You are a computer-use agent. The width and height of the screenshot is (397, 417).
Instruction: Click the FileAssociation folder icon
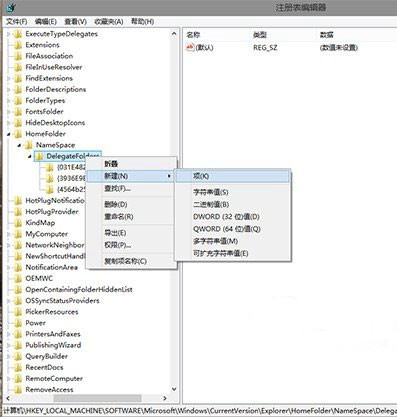click(18, 56)
